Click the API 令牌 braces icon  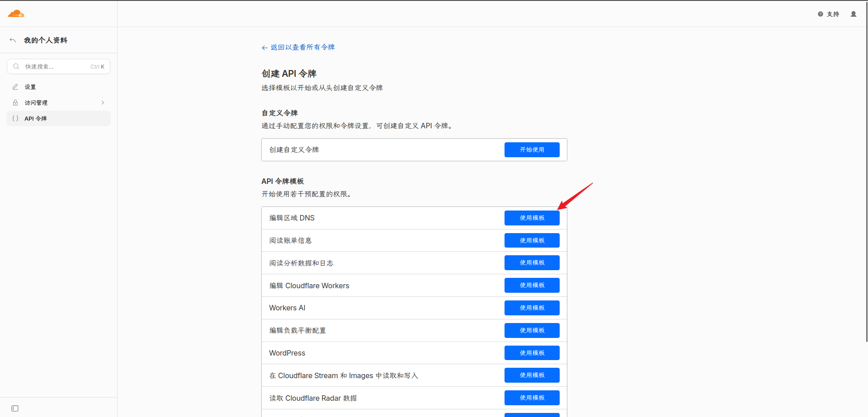[x=15, y=118]
